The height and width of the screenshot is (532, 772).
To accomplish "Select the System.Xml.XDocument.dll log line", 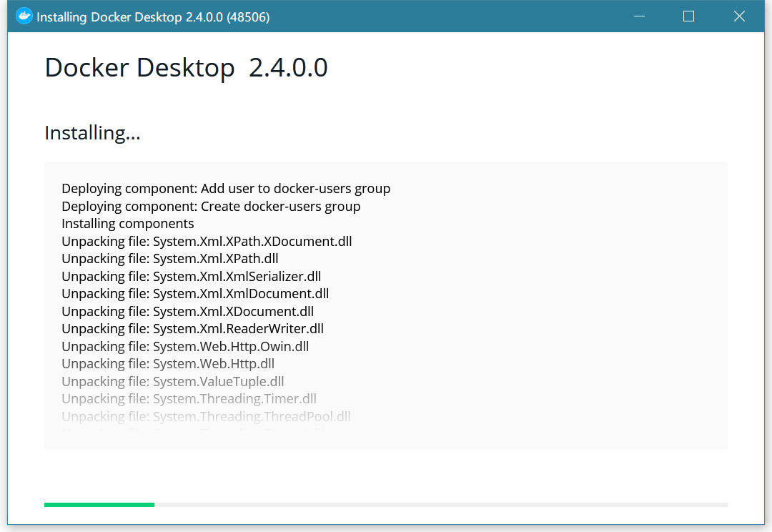I will [187, 311].
